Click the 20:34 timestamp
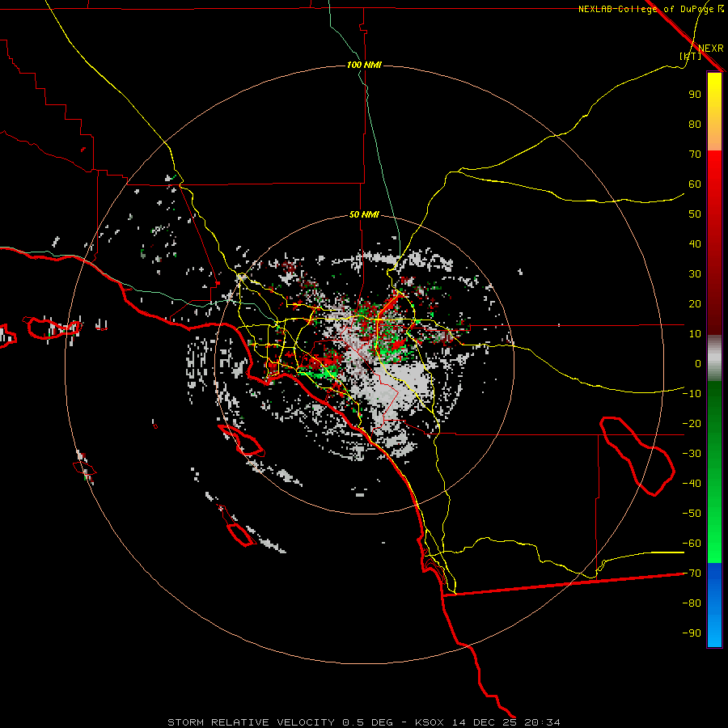Screen dimensions: 728x728 click(x=542, y=722)
